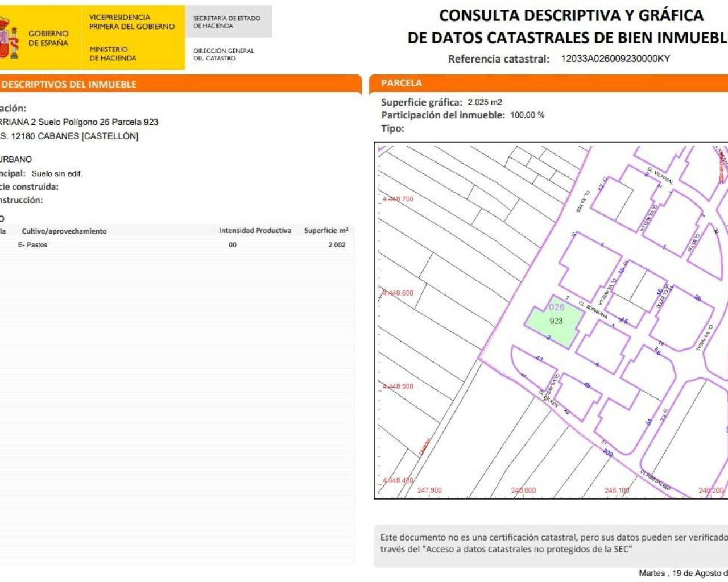Click the Intensidad Productiva column header

[x=255, y=230]
